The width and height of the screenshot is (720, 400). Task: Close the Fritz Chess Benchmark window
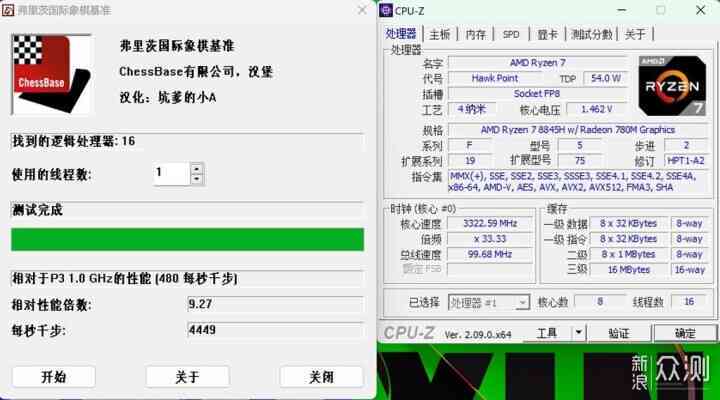[362, 10]
